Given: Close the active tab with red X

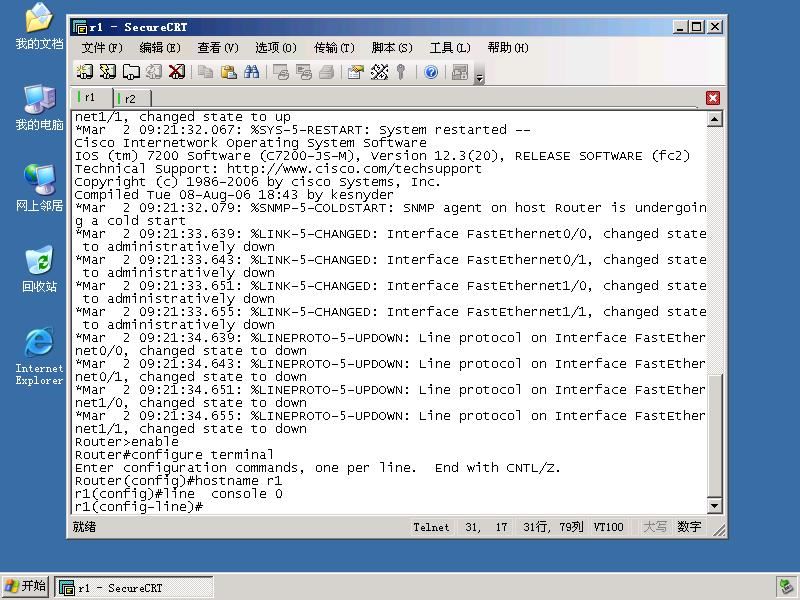Looking at the screenshot, I should pyautogui.click(x=713, y=98).
